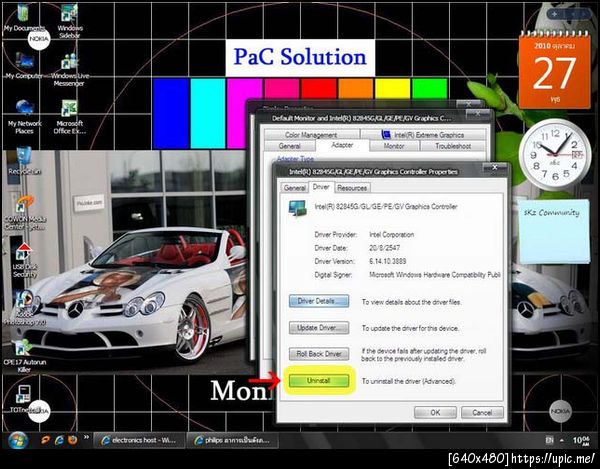Screen dimensions: 600x469
Task: Click the Uninstall driver button
Action: (x=319, y=381)
